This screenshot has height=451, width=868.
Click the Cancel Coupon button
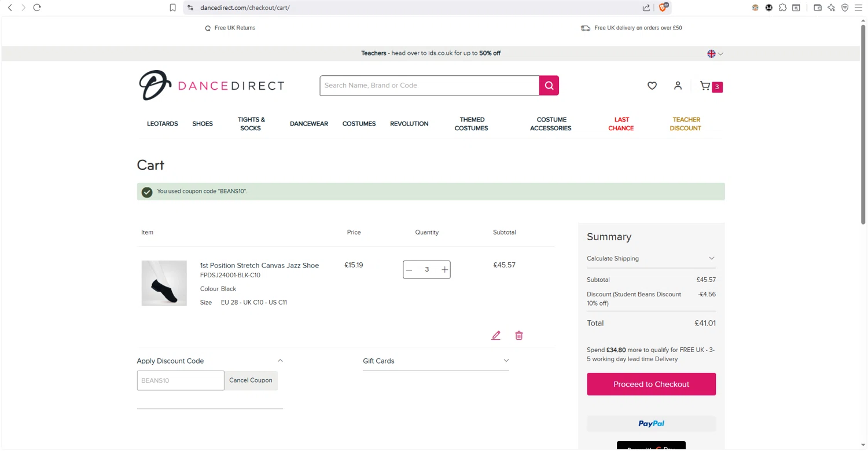(251, 380)
